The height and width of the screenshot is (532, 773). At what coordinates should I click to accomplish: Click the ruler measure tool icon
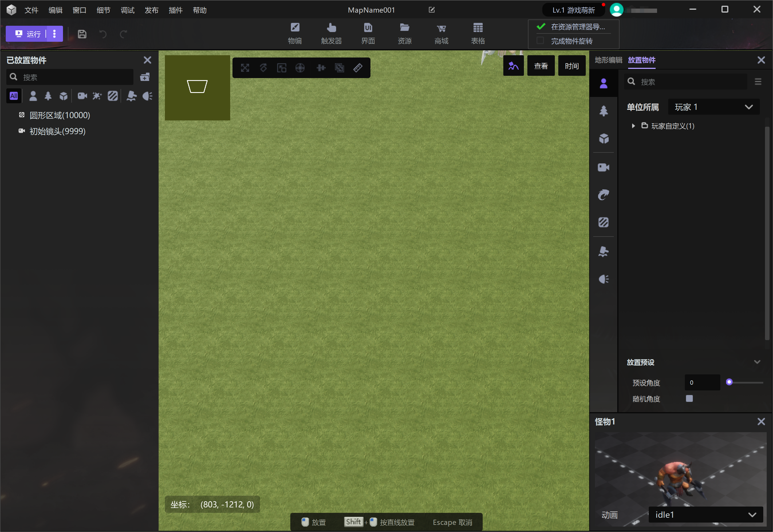[358, 68]
